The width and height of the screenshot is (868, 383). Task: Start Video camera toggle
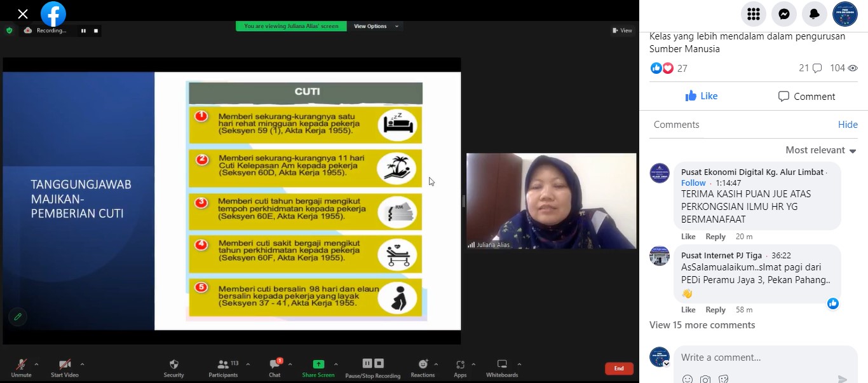point(65,368)
